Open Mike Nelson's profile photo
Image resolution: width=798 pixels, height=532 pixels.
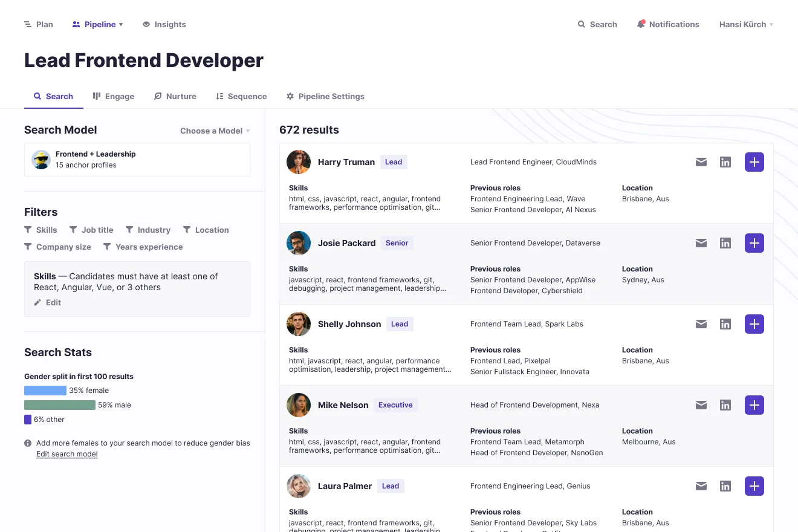point(299,405)
